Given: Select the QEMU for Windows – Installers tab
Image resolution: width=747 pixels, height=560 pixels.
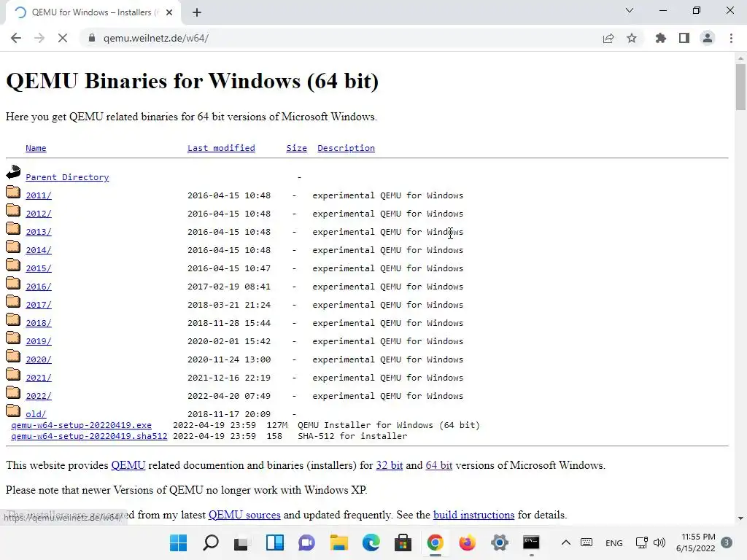Looking at the screenshot, I should coord(93,12).
